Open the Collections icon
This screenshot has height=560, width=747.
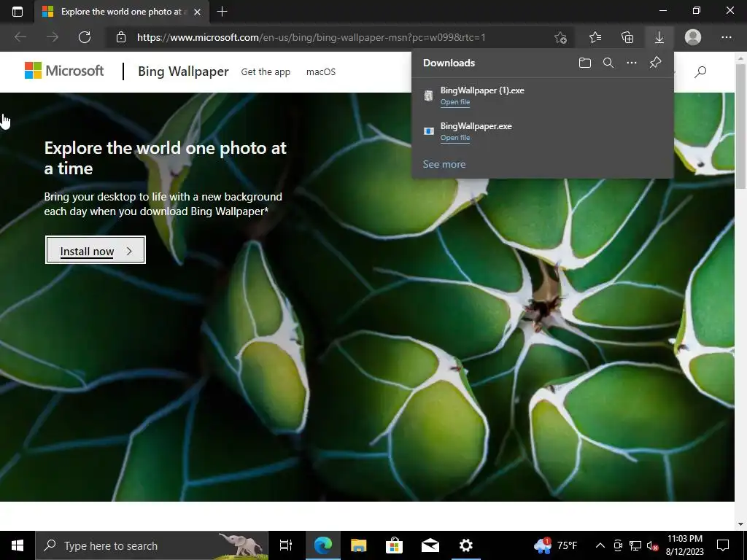627,37
